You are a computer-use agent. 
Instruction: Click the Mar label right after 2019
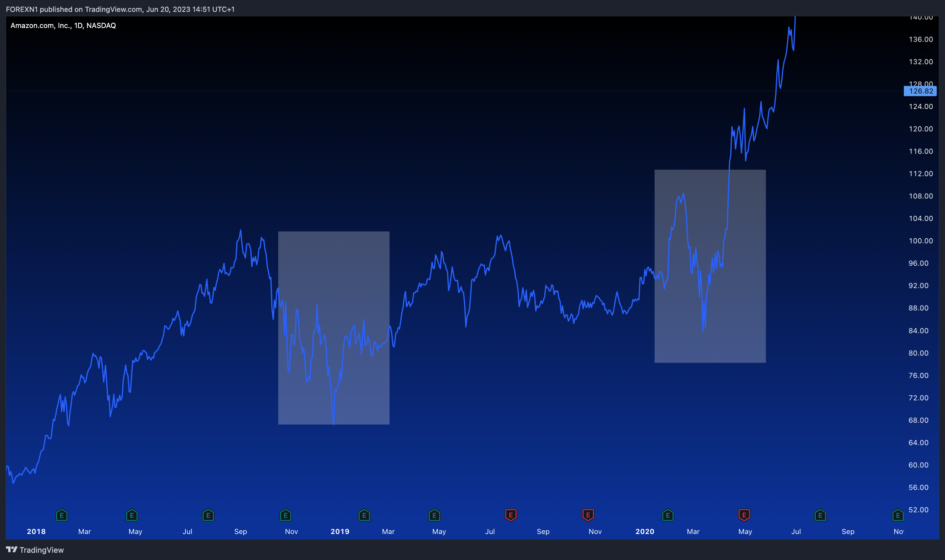coord(388,532)
